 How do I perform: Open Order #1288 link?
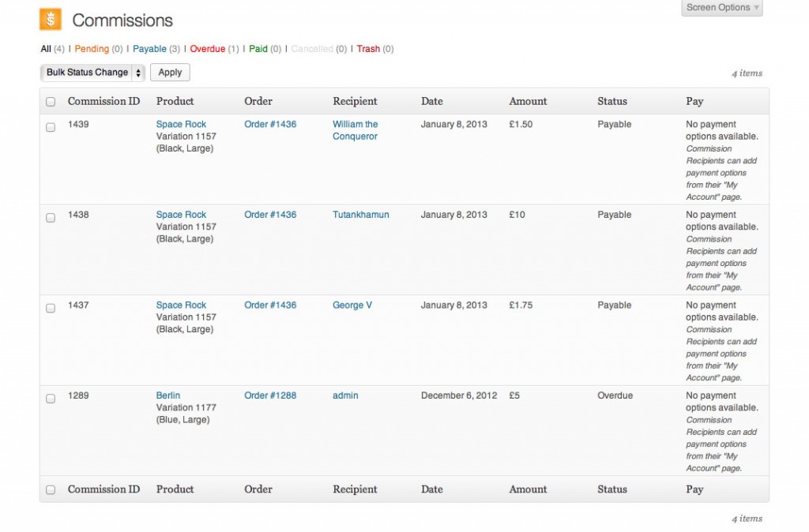tap(270, 395)
